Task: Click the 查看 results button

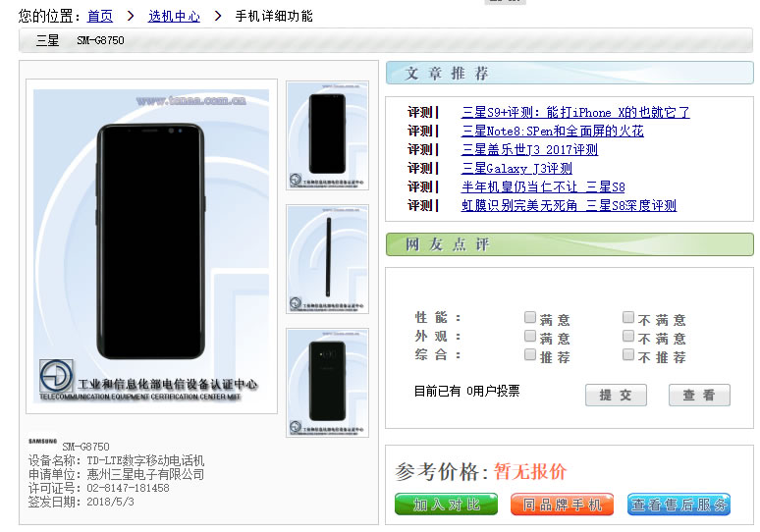Action: coord(699,395)
